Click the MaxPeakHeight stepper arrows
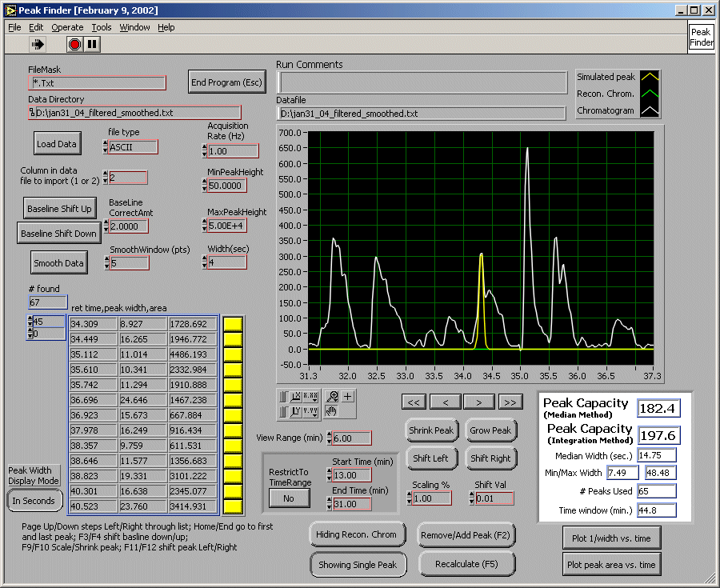The image size is (720, 588). [x=204, y=225]
